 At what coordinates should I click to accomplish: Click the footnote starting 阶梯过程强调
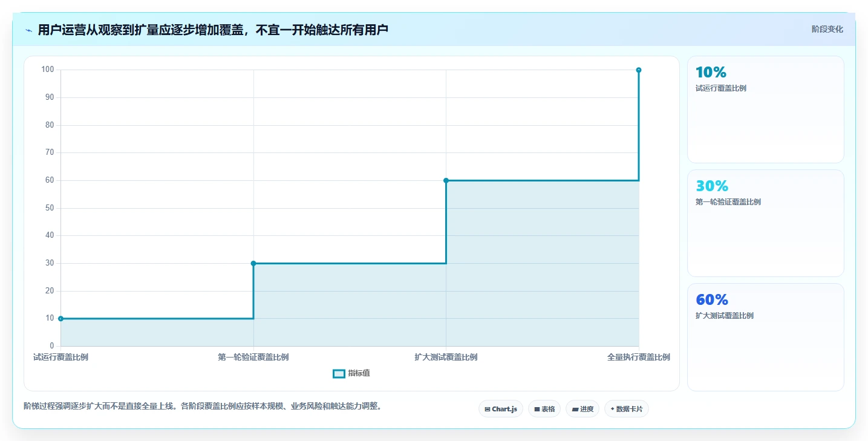tap(203, 407)
